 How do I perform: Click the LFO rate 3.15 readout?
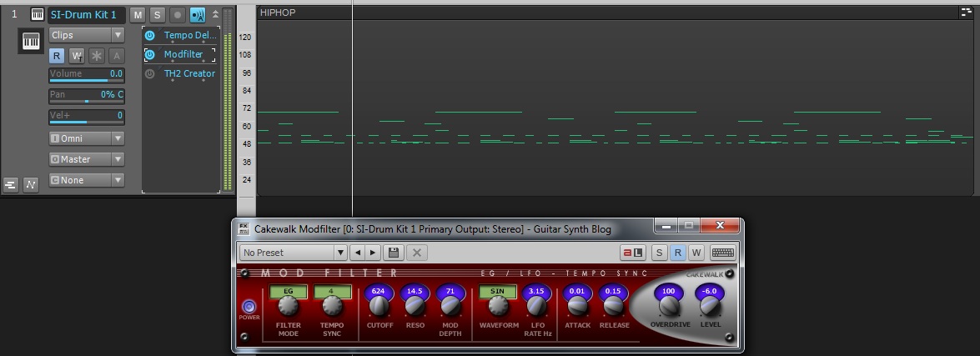click(x=536, y=291)
